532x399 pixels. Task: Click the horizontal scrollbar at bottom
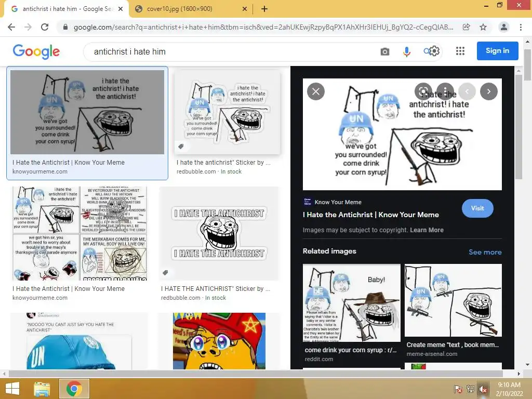[255, 374]
